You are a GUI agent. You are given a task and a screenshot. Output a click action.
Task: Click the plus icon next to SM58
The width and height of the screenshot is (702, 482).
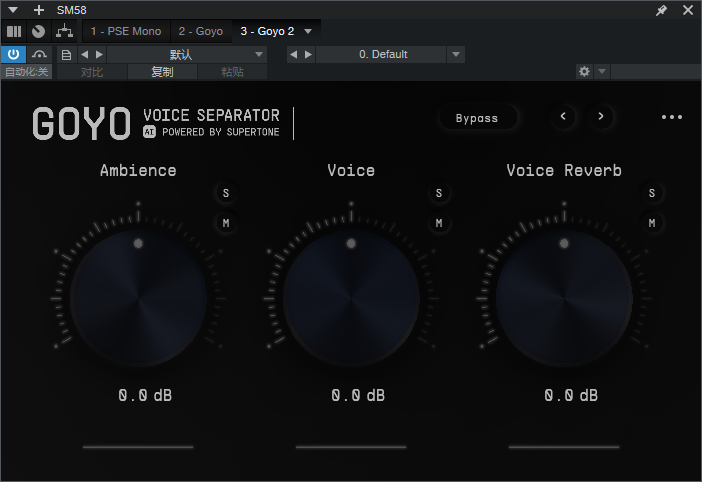(39, 10)
